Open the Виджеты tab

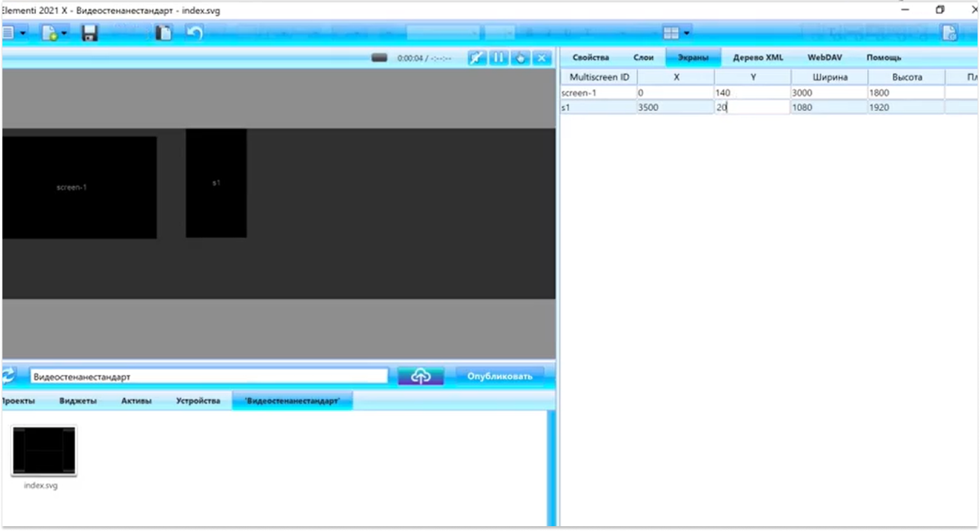(78, 401)
